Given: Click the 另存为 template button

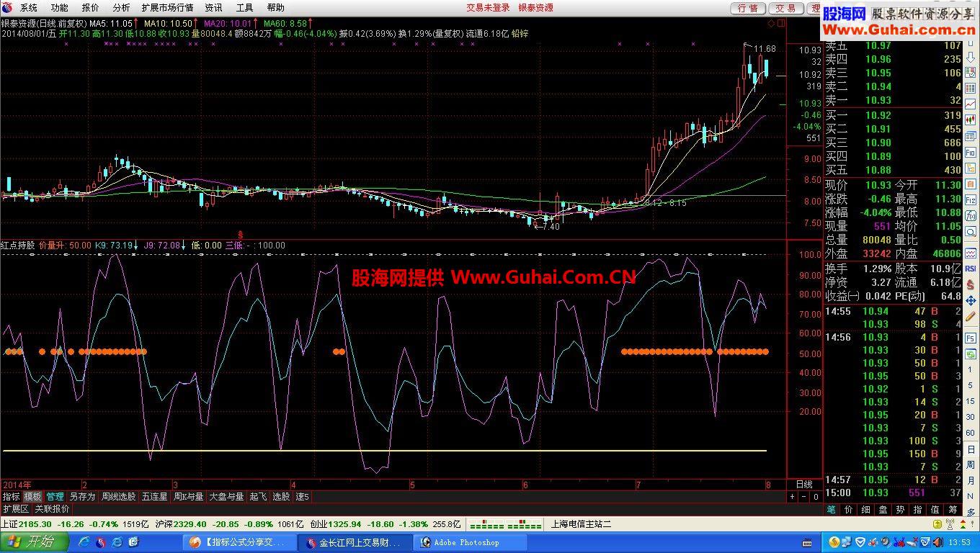Looking at the screenshot, I should pos(82,497).
